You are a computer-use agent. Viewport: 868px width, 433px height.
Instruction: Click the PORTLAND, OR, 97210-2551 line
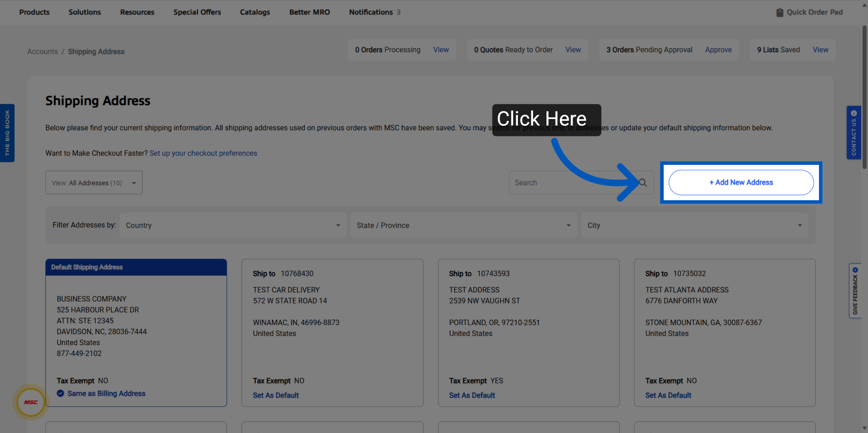coord(494,322)
